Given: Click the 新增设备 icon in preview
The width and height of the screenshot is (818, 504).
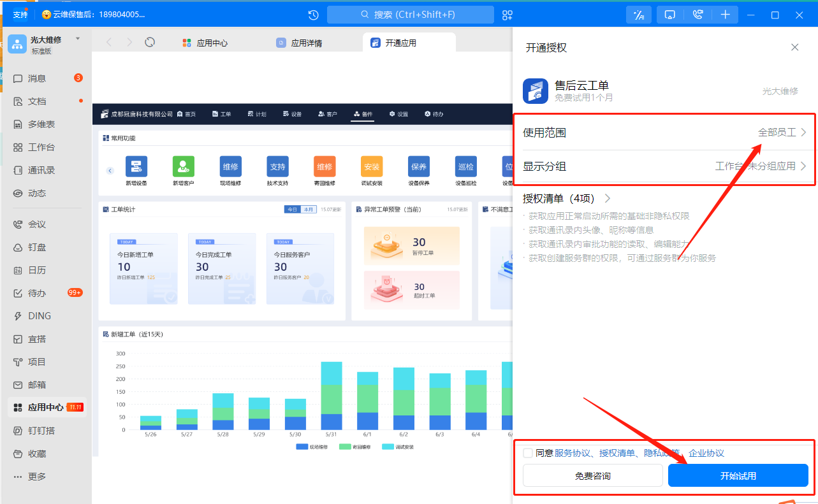Looking at the screenshot, I should [x=136, y=166].
